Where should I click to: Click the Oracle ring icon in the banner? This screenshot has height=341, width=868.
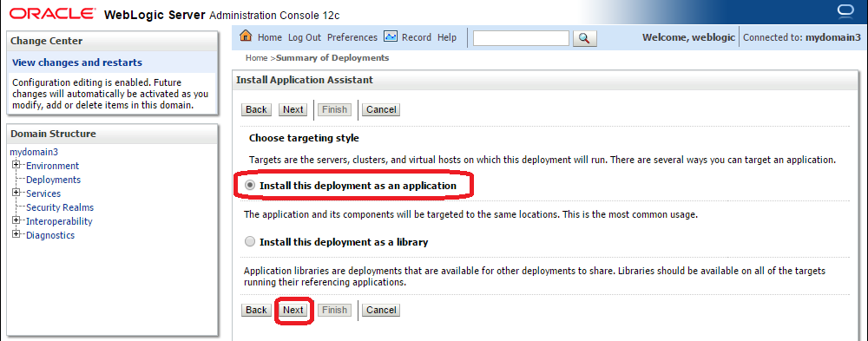(845, 11)
